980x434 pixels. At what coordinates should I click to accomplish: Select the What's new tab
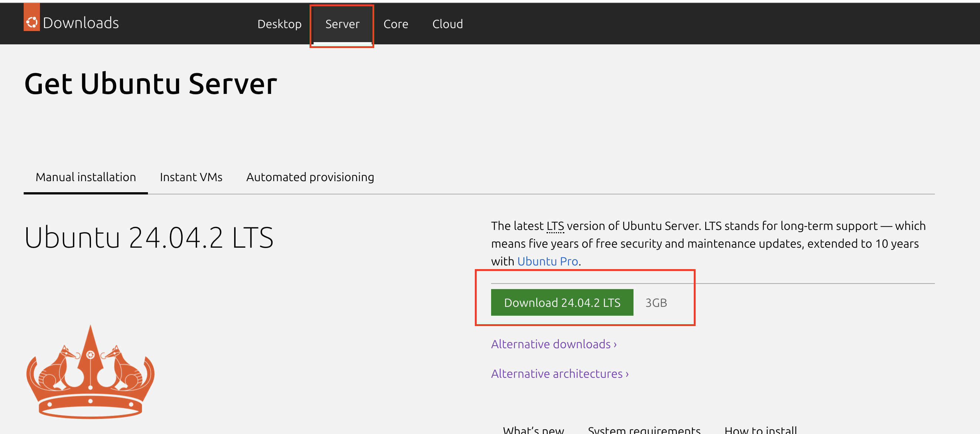[x=533, y=430]
